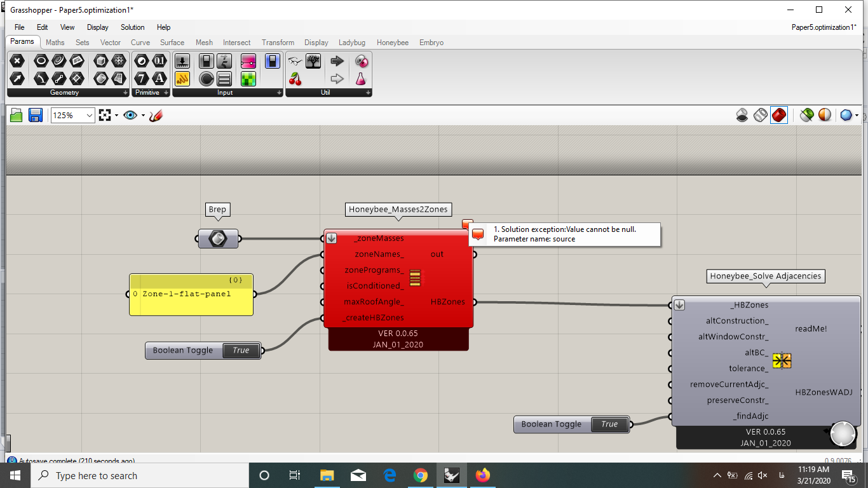
Task: Add the Gradient input component
Action: click(x=248, y=61)
